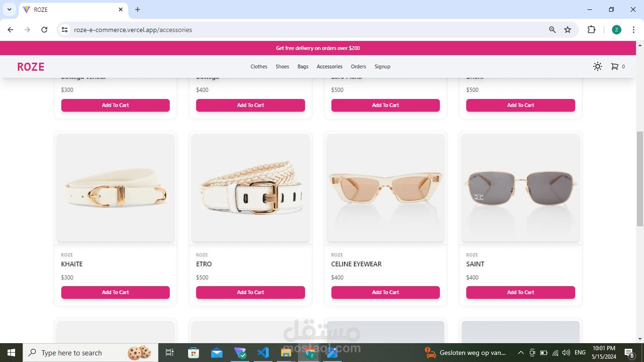Viewport: 644px width, 362px height.
Task: Add the first-row $400 item to cart
Action: click(250, 105)
